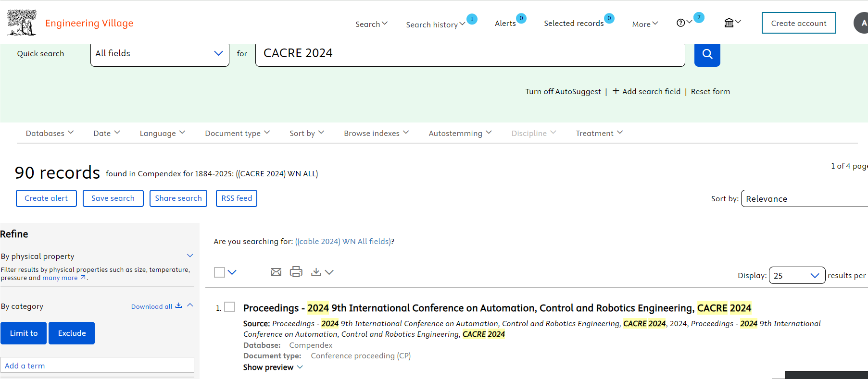This screenshot has width=868, height=379.
Task: Click the Download all link
Action: (x=151, y=306)
